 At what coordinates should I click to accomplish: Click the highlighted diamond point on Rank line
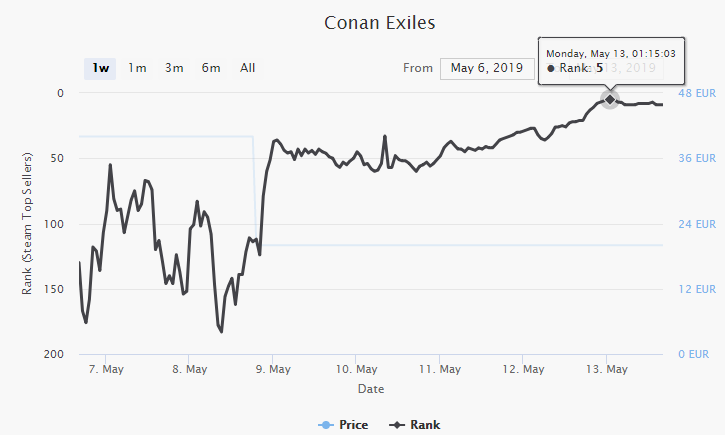(609, 99)
